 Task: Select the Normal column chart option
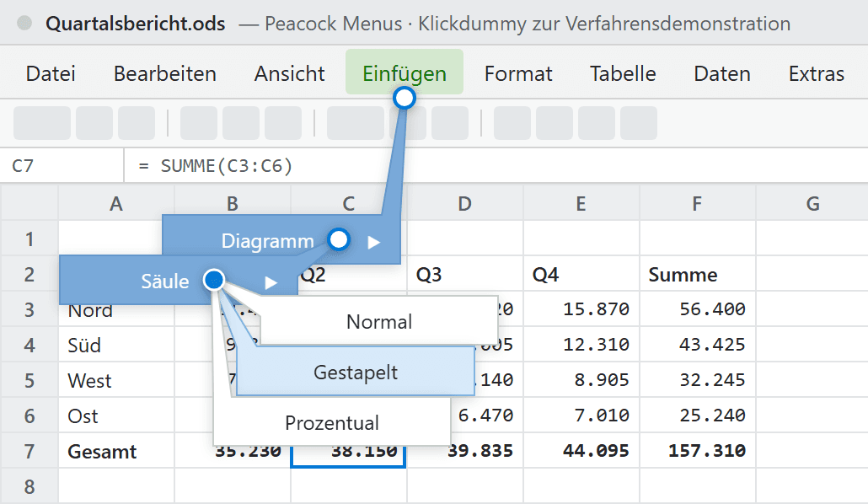click(x=379, y=321)
